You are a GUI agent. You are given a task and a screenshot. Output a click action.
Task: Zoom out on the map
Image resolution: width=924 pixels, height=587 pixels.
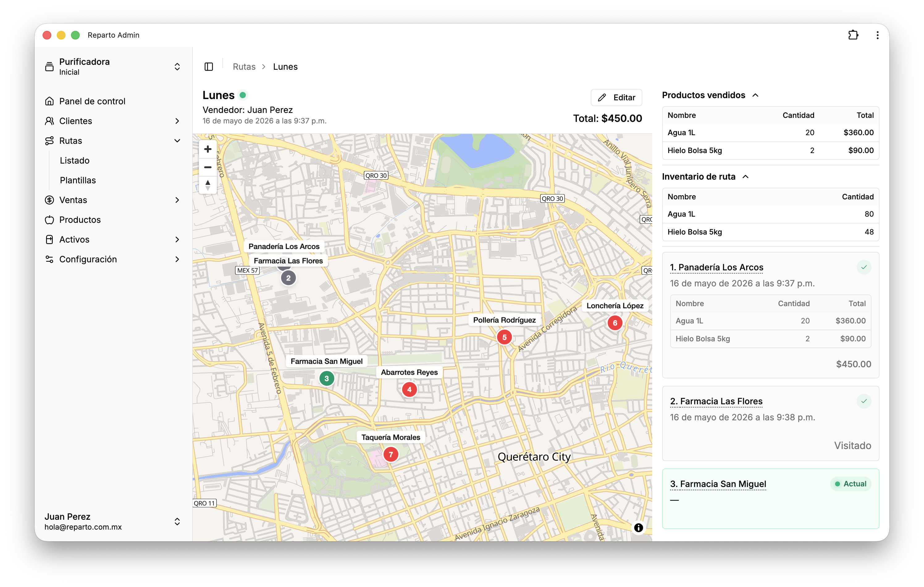click(208, 167)
